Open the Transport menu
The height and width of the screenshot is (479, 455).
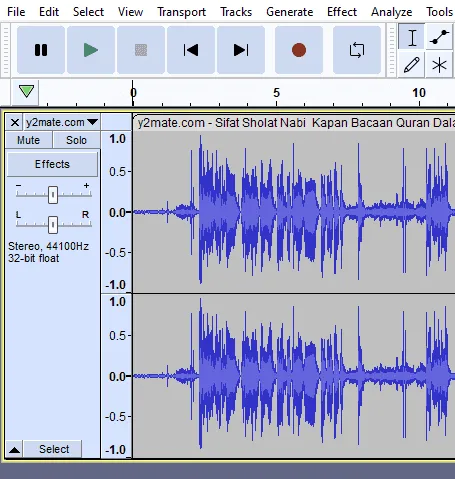click(182, 12)
